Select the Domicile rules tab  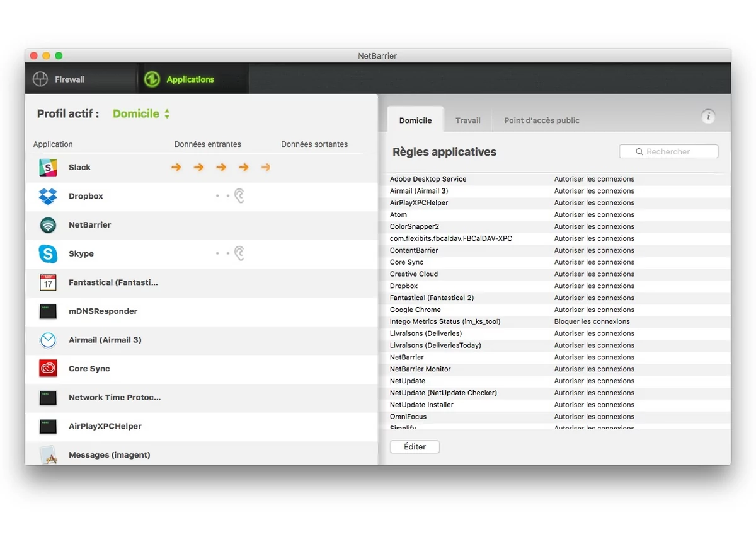[415, 120]
